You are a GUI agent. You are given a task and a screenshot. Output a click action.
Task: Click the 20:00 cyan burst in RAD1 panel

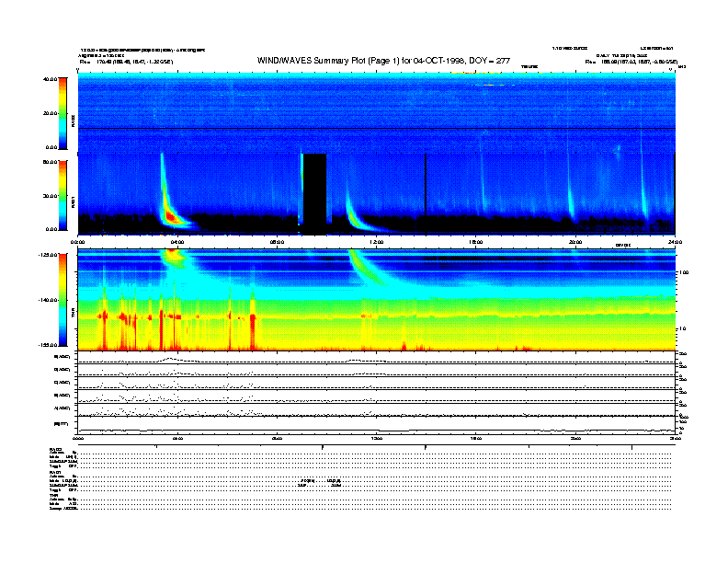(x=571, y=198)
